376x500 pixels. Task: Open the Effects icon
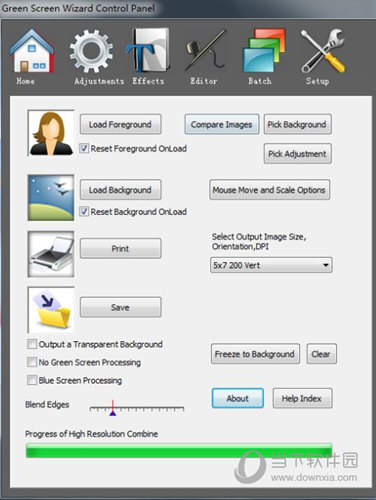(148, 50)
